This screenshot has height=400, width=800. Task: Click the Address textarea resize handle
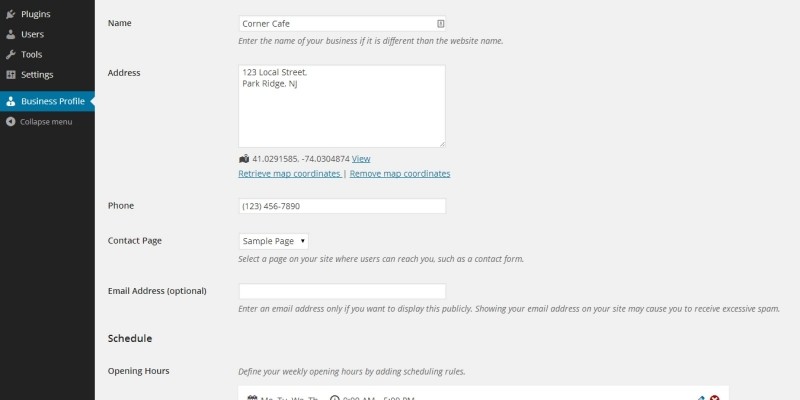click(x=441, y=143)
